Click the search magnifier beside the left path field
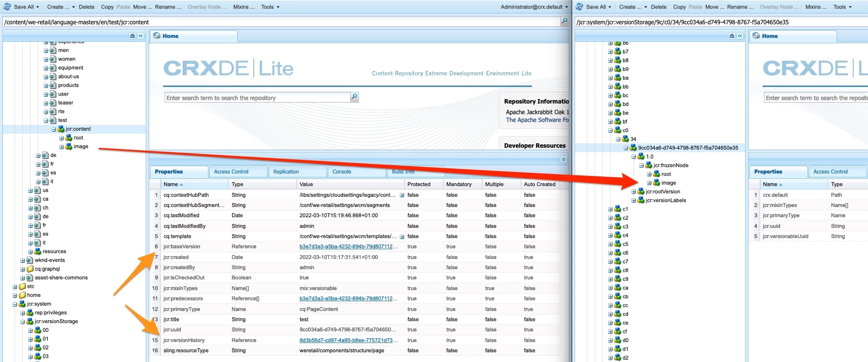Image resolution: width=868 pixels, height=362 pixels. 564,21
